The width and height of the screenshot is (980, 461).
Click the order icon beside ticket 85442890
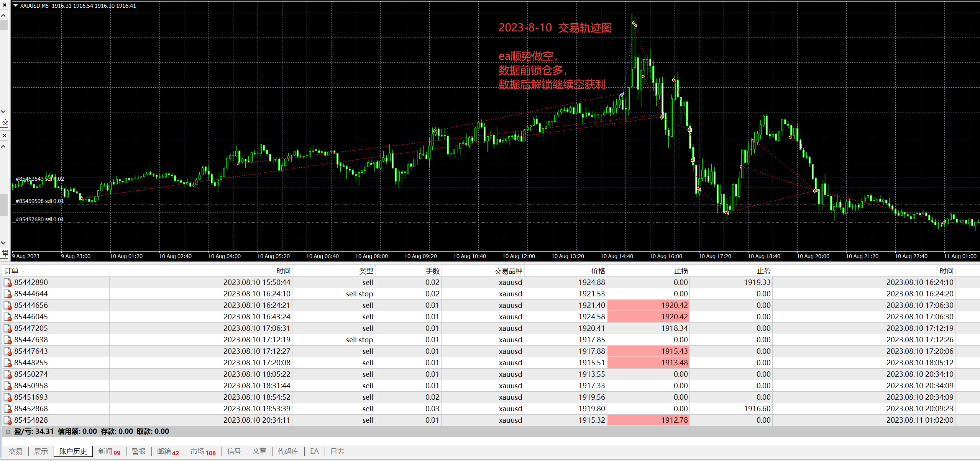pyautogui.click(x=8, y=282)
